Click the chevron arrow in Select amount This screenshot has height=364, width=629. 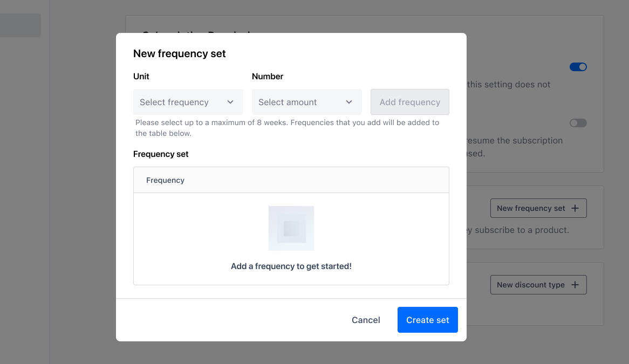pos(349,102)
